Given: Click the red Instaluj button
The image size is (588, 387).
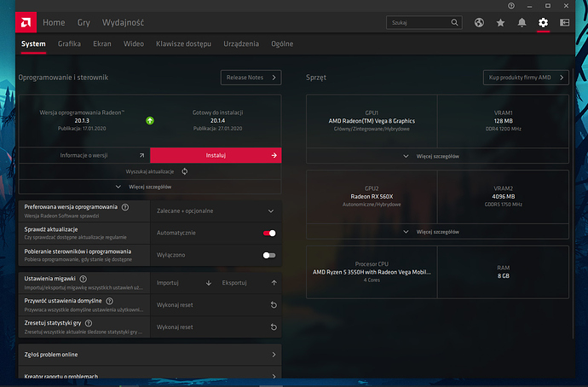Looking at the screenshot, I should pos(216,155).
